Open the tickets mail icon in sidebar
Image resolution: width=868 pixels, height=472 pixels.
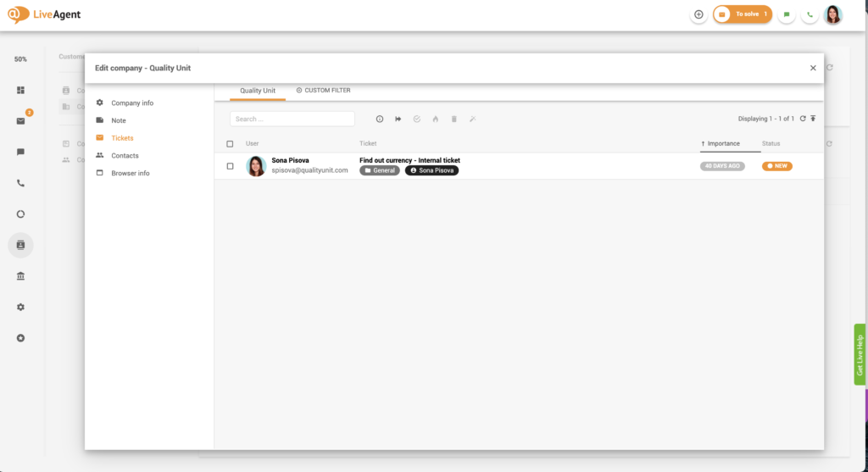tap(20, 121)
